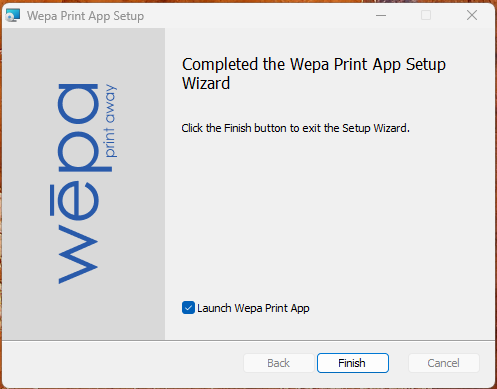The height and width of the screenshot is (389, 497).
Task: Click the "Completed the Wepa Print App Setup Wizard" heading
Action: click(x=313, y=74)
